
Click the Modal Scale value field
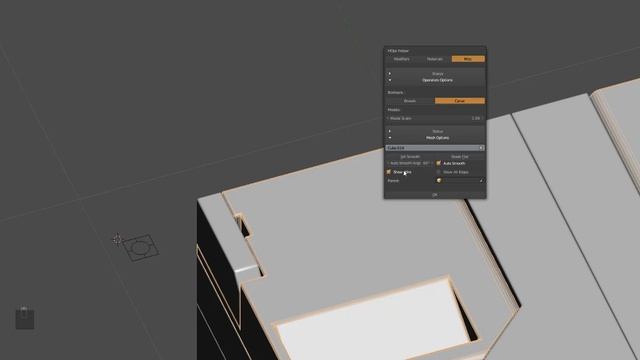(x=435, y=118)
